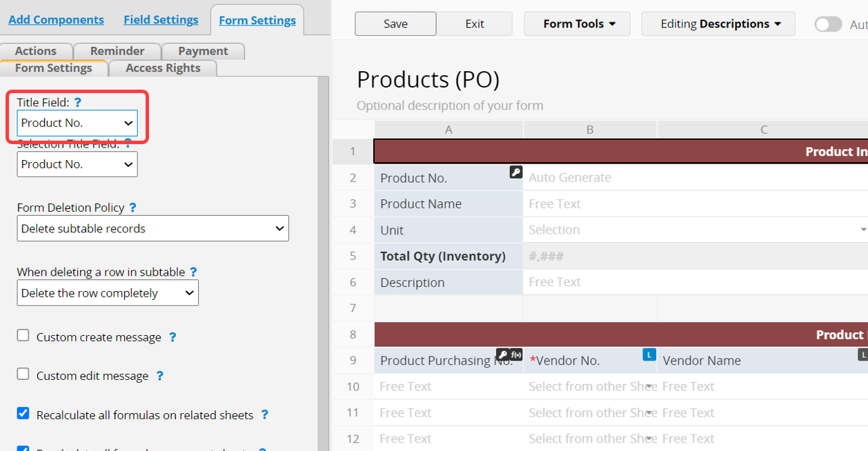Select the Form Settings sub-tab below Actions
The height and width of the screenshot is (451, 868).
[54, 68]
